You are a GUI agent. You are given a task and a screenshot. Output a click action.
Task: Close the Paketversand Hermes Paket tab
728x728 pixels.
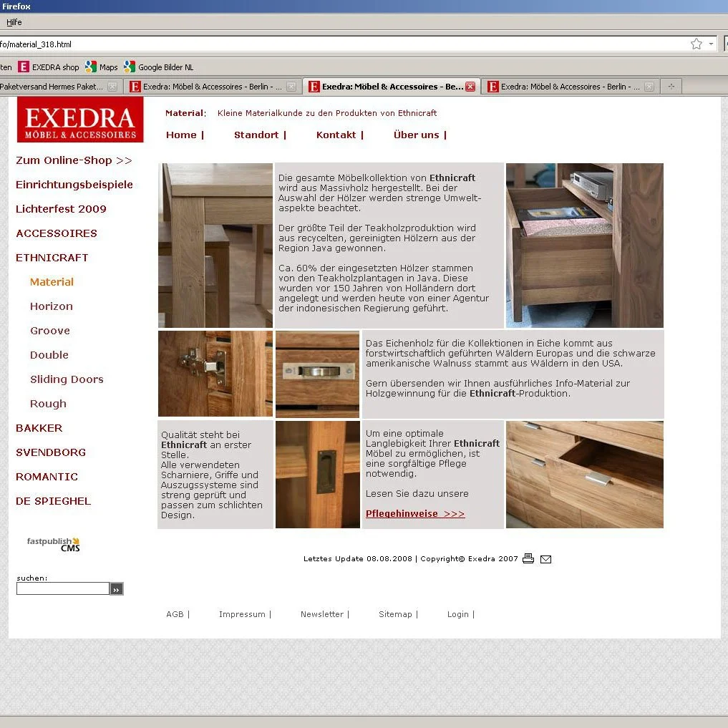[x=112, y=87]
